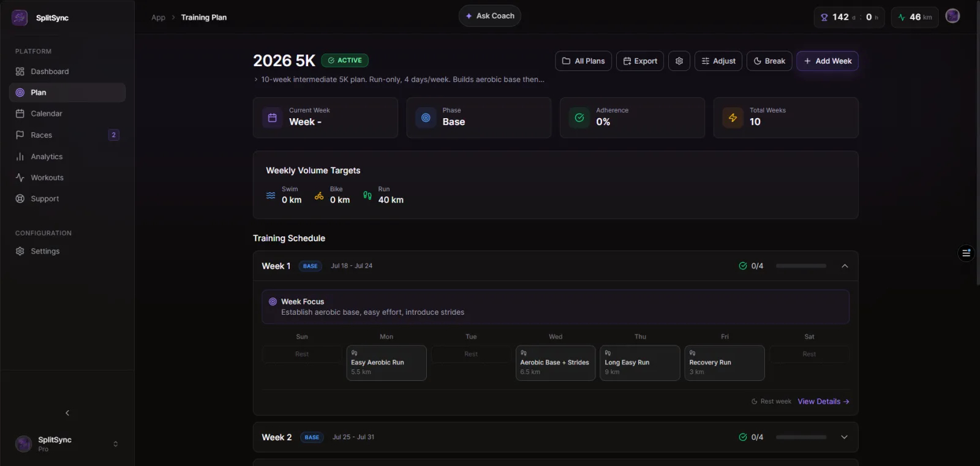Open the floating list panel button
980x466 pixels.
click(x=966, y=253)
